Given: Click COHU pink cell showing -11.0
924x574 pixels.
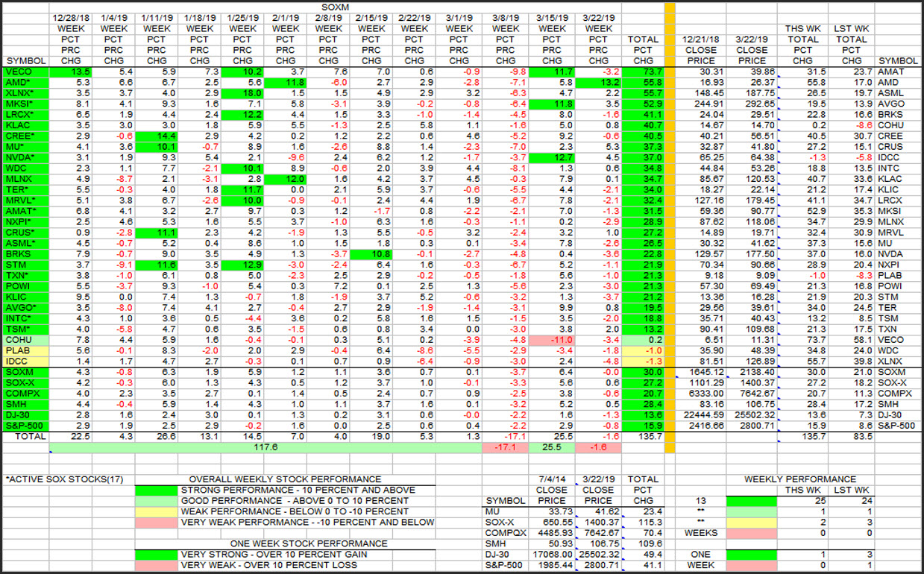Looking at the screenshot, I should [552, 341].
